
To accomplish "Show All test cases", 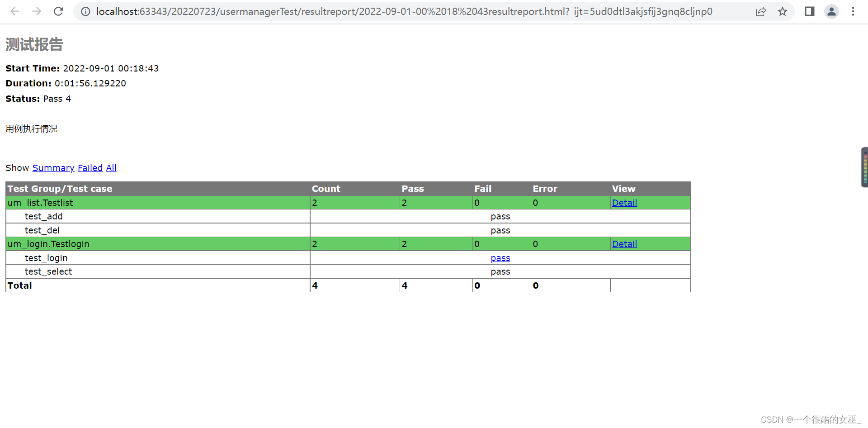I will [111, 168].
